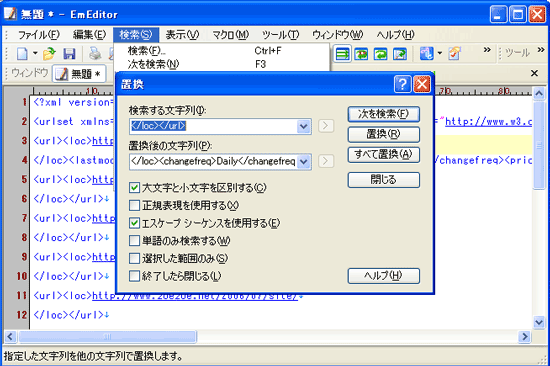Open the New file dropdown arrow
The width and height of the screenshot is (550, 366).
pyautogui.click(x=35, y=54)
